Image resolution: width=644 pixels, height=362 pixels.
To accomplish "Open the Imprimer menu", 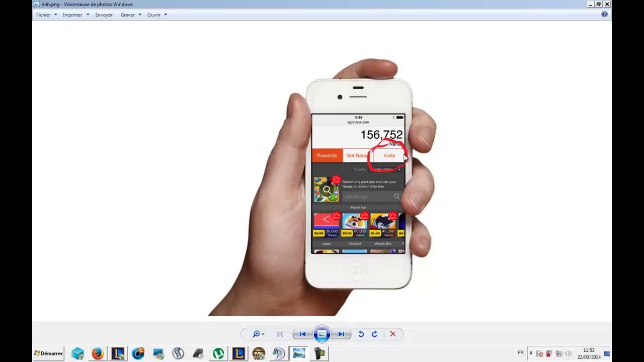I will (x=75, y=15).
